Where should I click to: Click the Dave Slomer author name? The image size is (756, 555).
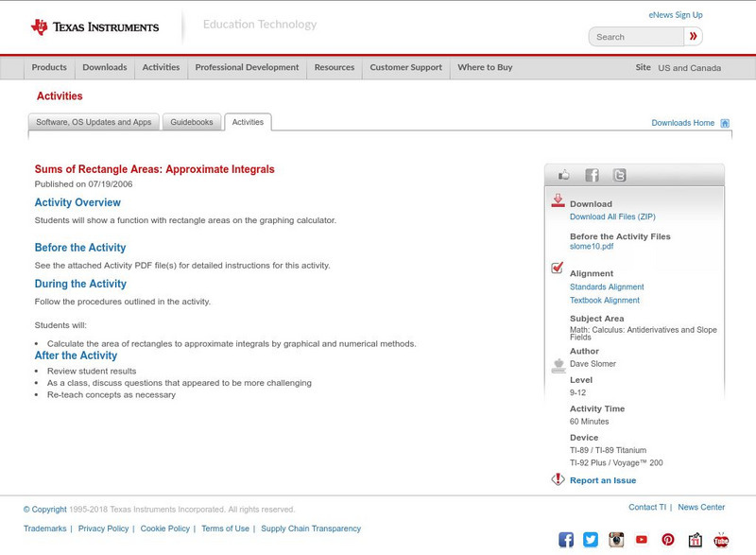[x=593, y=364]
